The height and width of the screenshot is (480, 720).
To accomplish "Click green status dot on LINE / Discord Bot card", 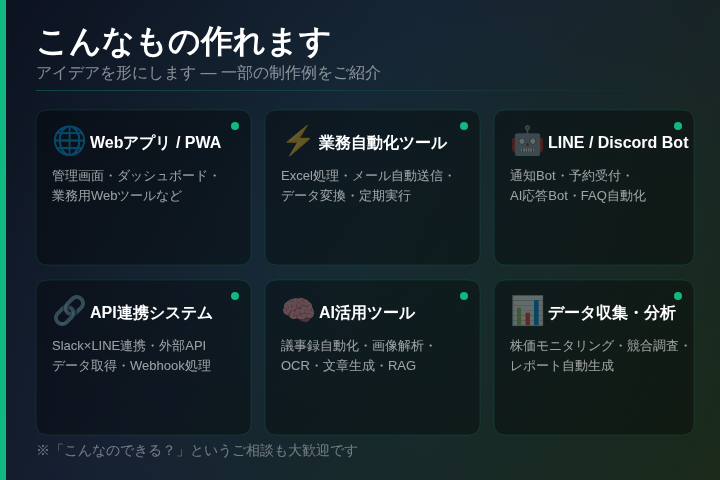I will [x=678, y=126].
